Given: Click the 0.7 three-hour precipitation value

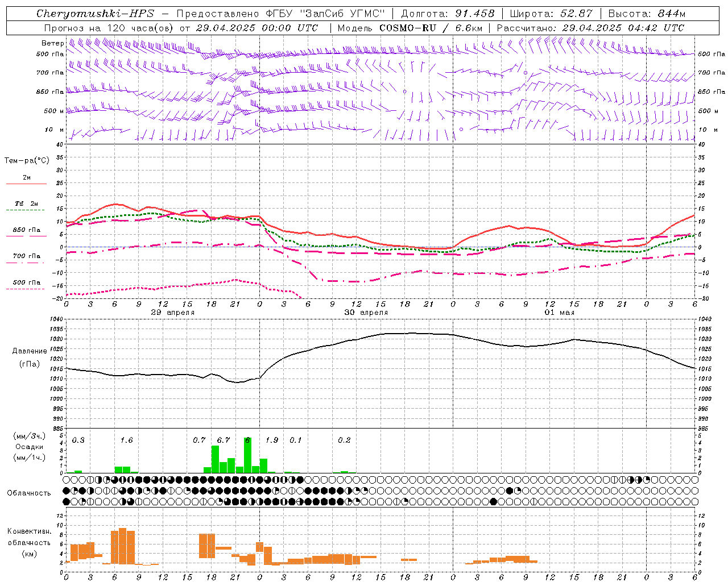Looking at the screenshot, I should point(199,440).
